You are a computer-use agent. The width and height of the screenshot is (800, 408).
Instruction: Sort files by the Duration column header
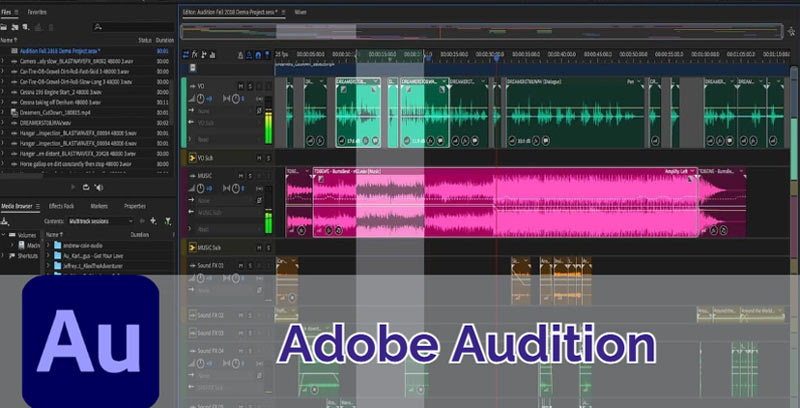(x=164, y=40)
